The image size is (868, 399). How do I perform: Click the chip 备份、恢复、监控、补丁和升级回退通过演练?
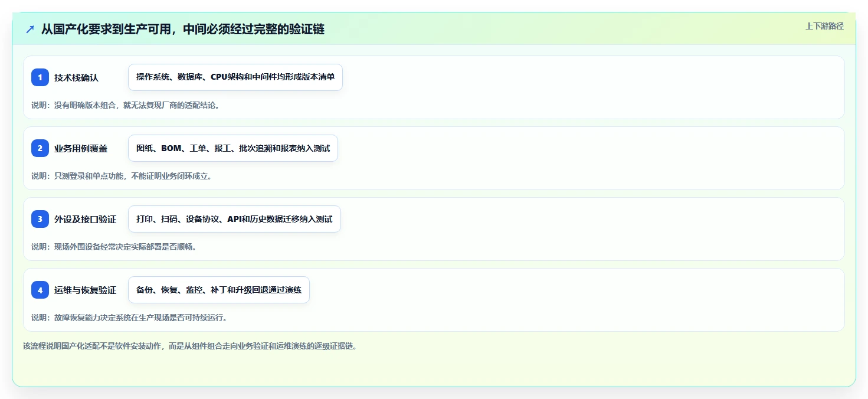219,290
